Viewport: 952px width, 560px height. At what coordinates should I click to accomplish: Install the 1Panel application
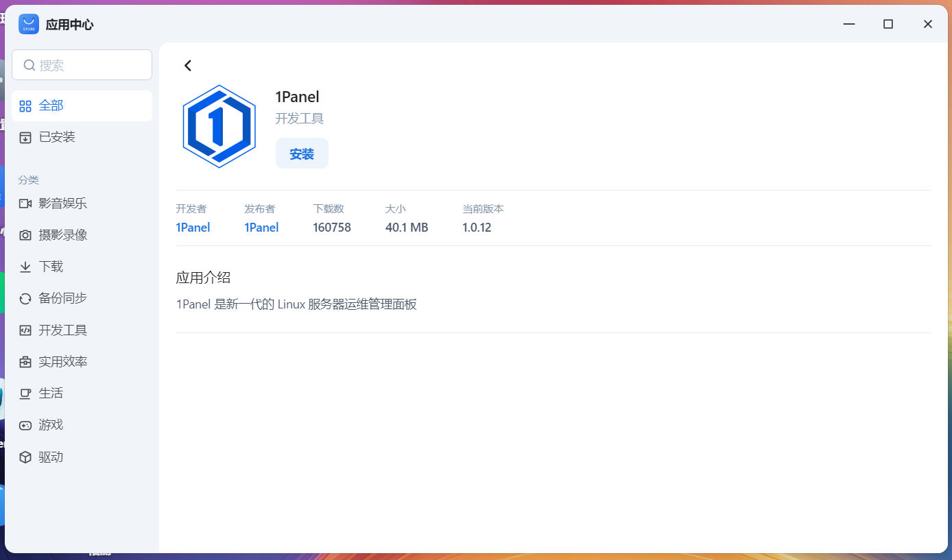pyautogui.click(x=302, y=154)
